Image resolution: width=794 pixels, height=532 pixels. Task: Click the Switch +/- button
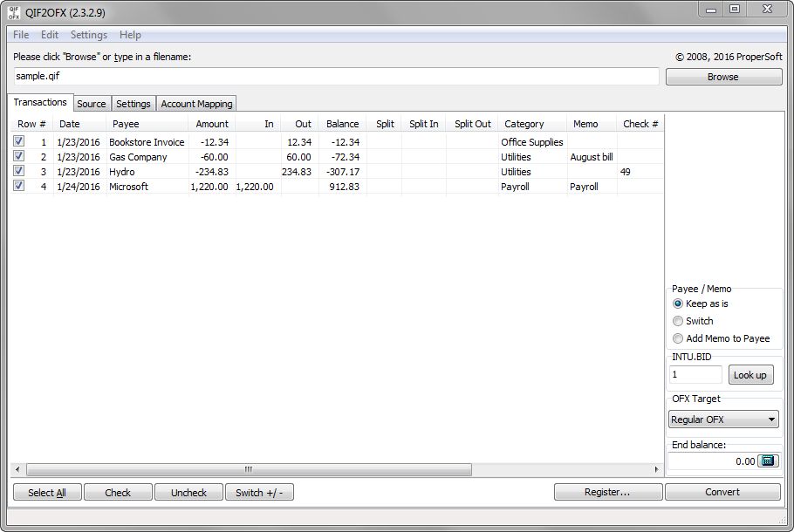tap(259, 492)
